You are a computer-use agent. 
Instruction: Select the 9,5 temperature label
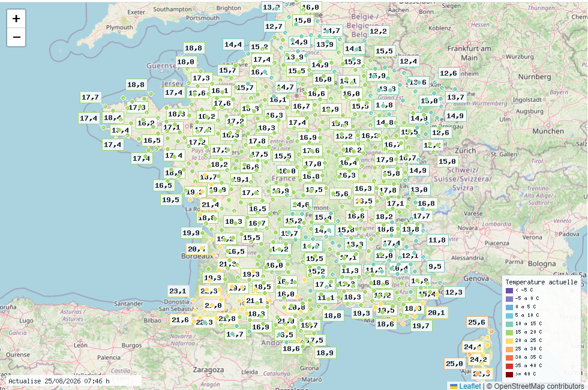point(435,266)
